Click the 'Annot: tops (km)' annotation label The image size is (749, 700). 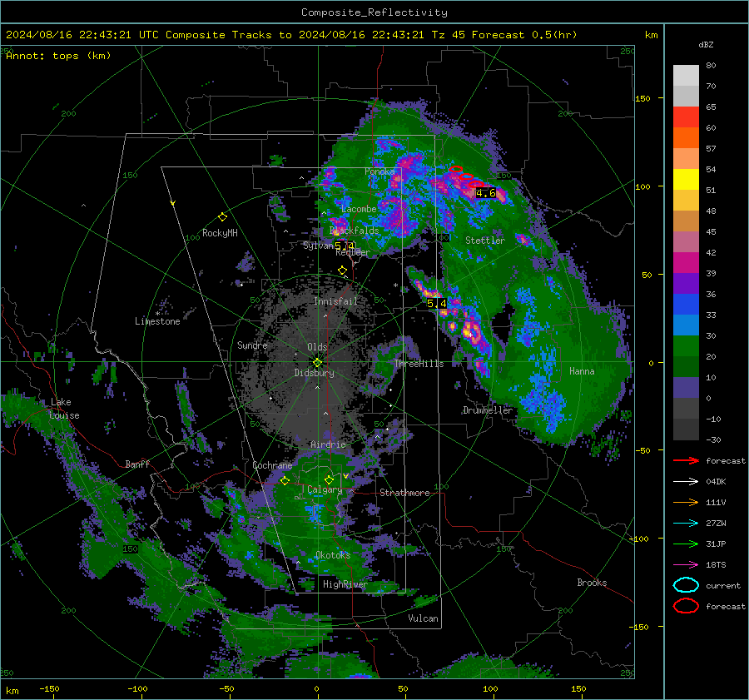tap(58, 56)
